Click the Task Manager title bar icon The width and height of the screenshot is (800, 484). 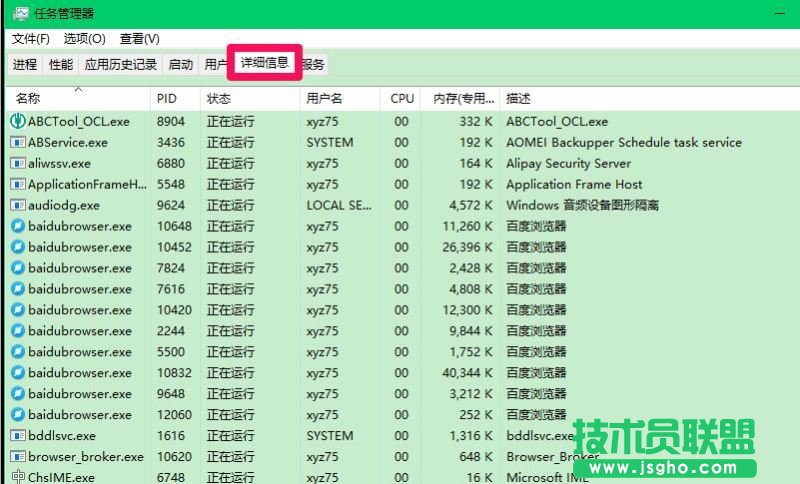[x=20, y=13]
